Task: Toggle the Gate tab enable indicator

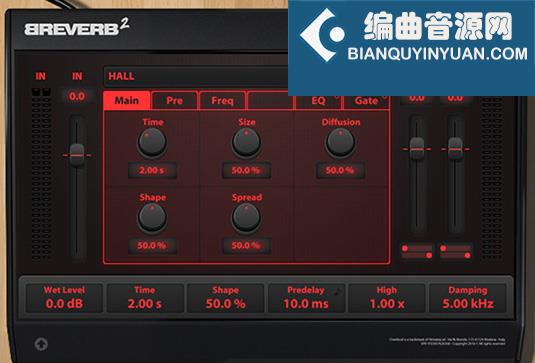Action: [x=385, y=97]
